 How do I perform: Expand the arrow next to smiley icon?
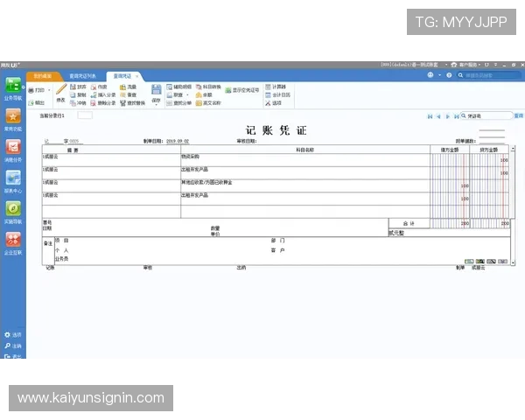[439, 75]
